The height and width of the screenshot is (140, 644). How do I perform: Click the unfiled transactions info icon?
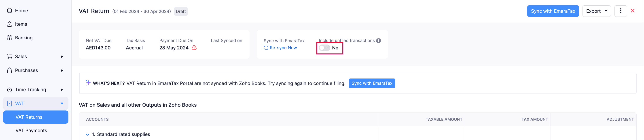(379, 41)
